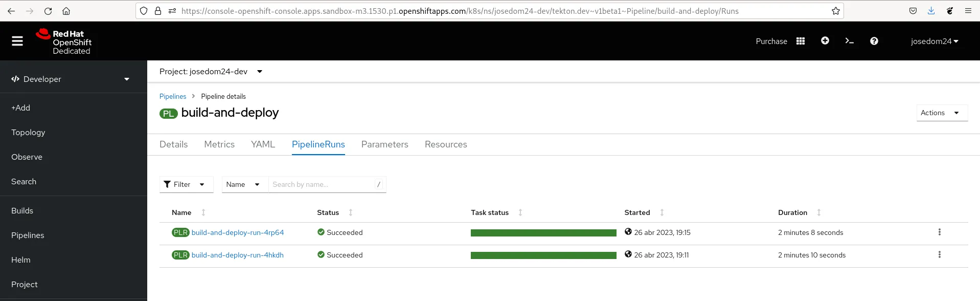Open the hamburger navigation menu

tap(17, 41)
